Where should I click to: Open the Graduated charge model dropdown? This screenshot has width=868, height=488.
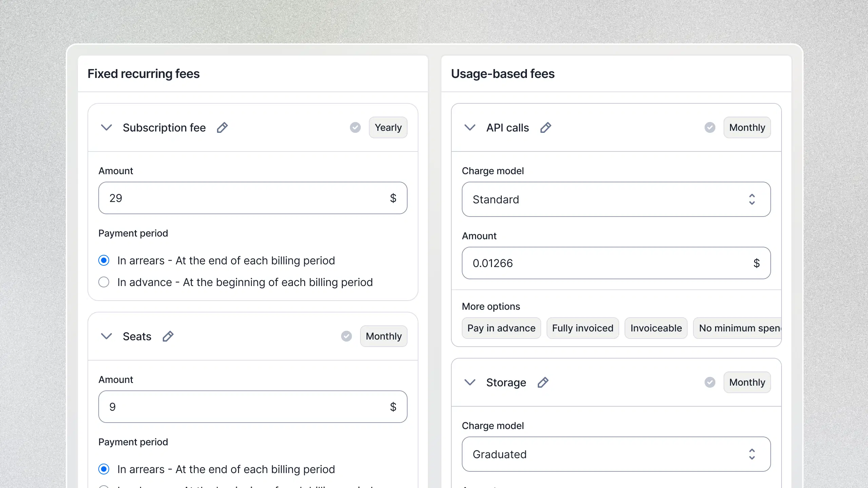click(616, 454)
